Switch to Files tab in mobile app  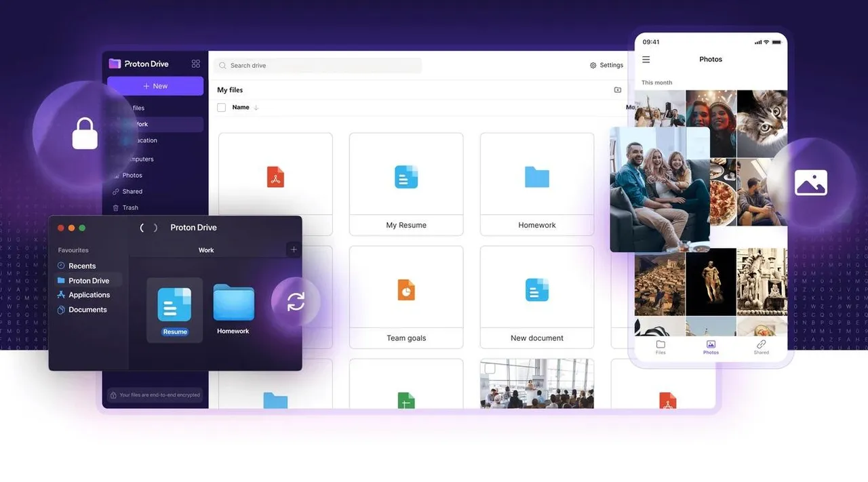(660, 347)
